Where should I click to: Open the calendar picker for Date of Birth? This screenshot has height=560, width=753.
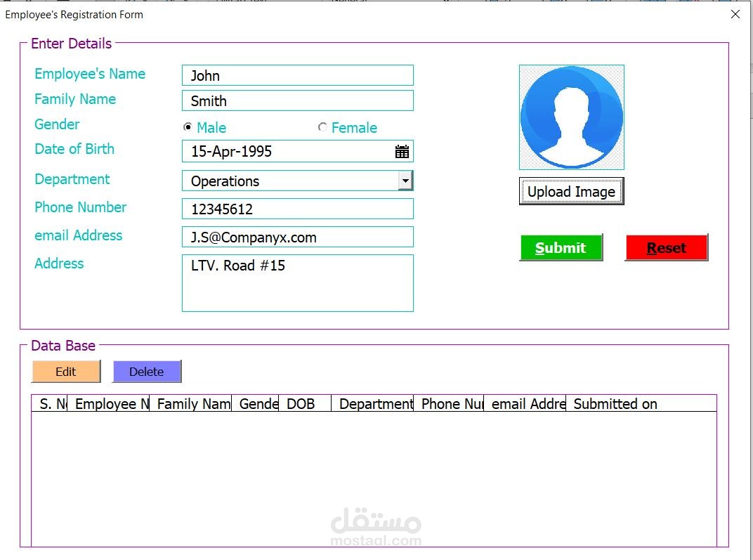tap(402, 152)
